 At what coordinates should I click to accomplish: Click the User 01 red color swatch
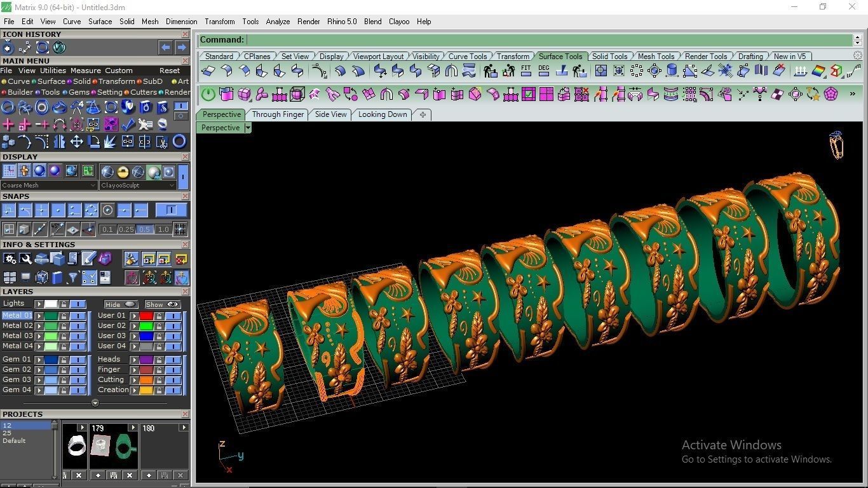(146, 316)
